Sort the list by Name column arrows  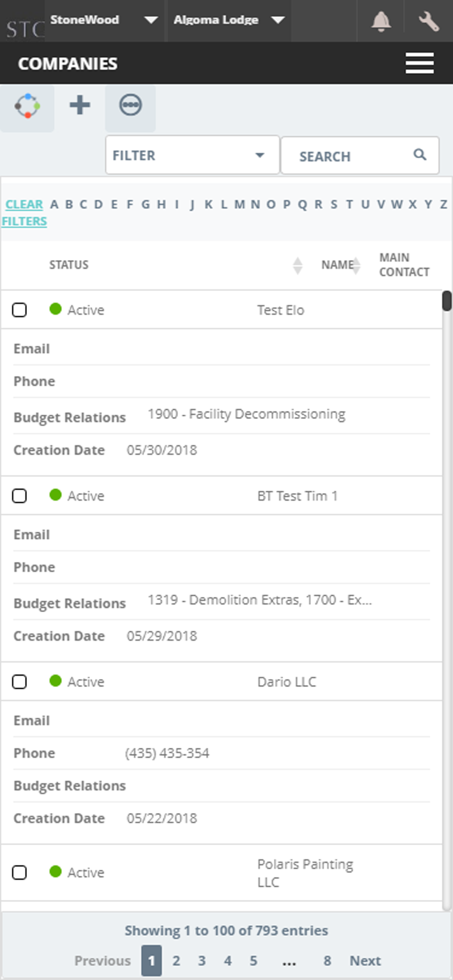pyautogui.click(x=356, y=265)
